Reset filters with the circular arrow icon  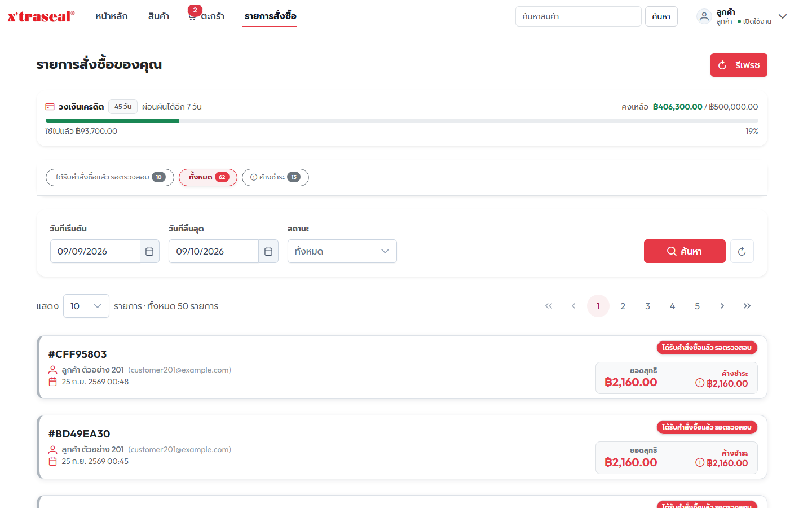point(742,251)
